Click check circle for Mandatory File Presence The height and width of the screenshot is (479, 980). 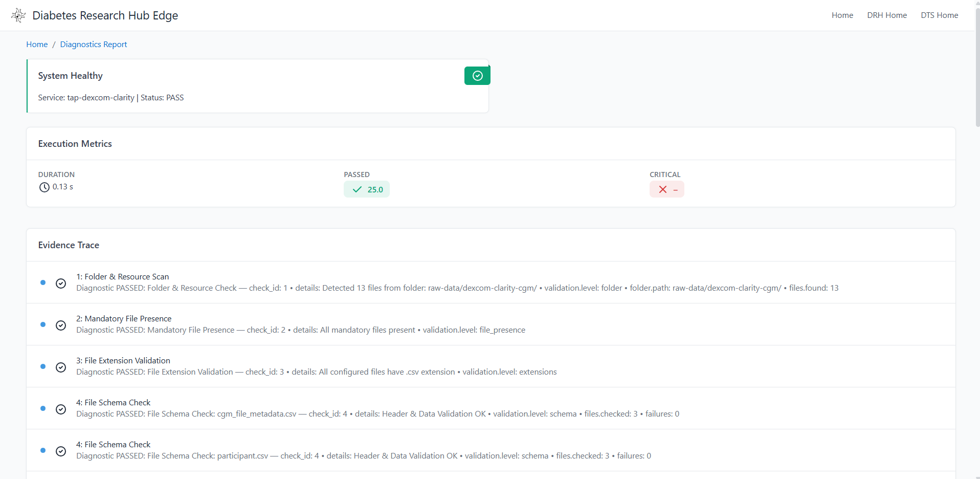coord(61,325)
